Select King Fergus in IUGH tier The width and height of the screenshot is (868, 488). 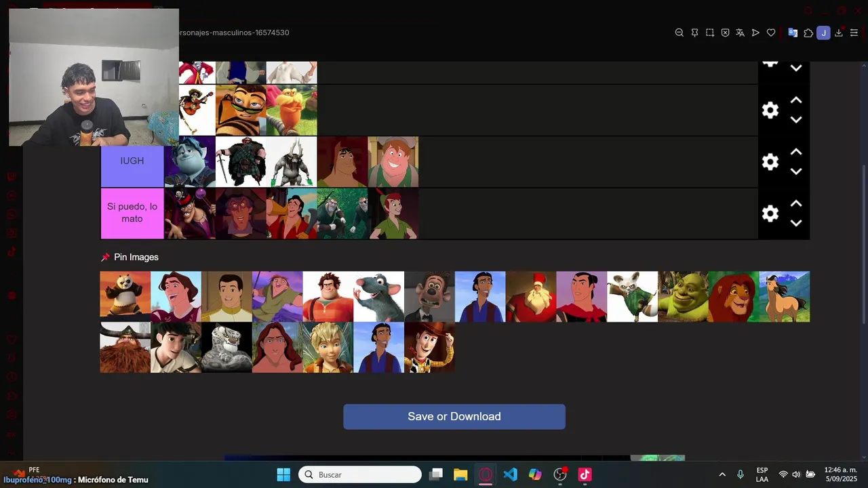[x=241, y=162]
